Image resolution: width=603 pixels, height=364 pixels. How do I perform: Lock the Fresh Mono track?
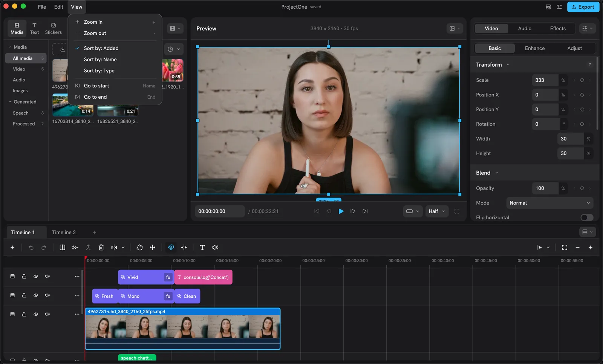24,295
